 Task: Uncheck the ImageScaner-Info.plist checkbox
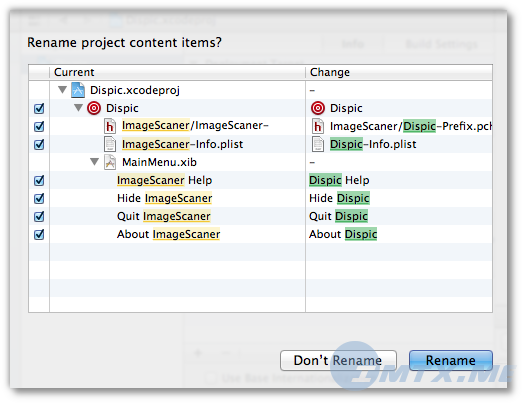tap(39, 144)
